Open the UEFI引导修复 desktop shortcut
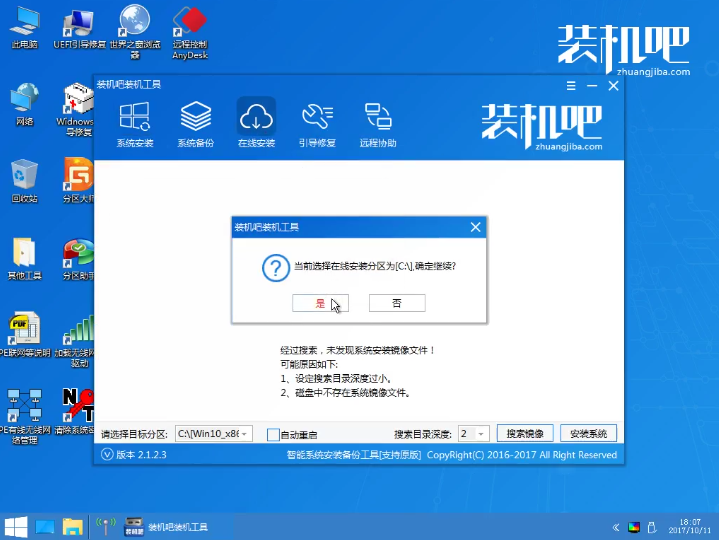The width and height of the screenshot is (719, 540). click(79, 31)
